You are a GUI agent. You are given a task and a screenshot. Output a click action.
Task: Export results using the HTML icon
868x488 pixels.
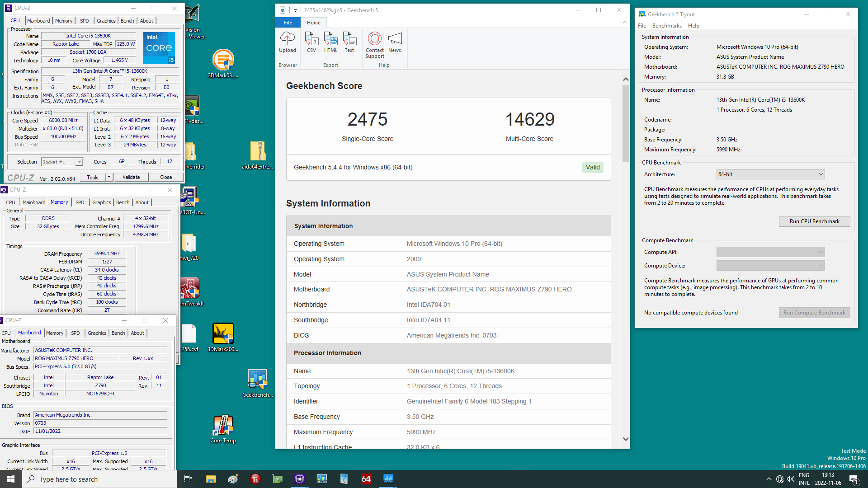point(330,42)
